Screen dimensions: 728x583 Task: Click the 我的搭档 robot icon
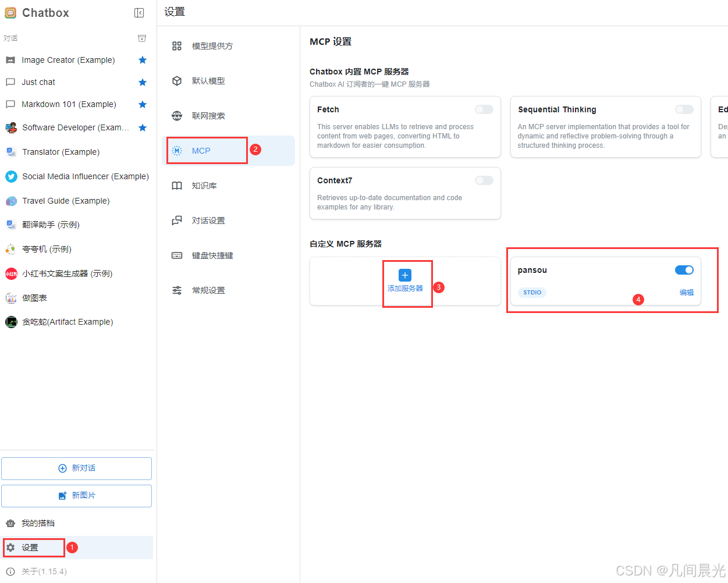[10, 522]
